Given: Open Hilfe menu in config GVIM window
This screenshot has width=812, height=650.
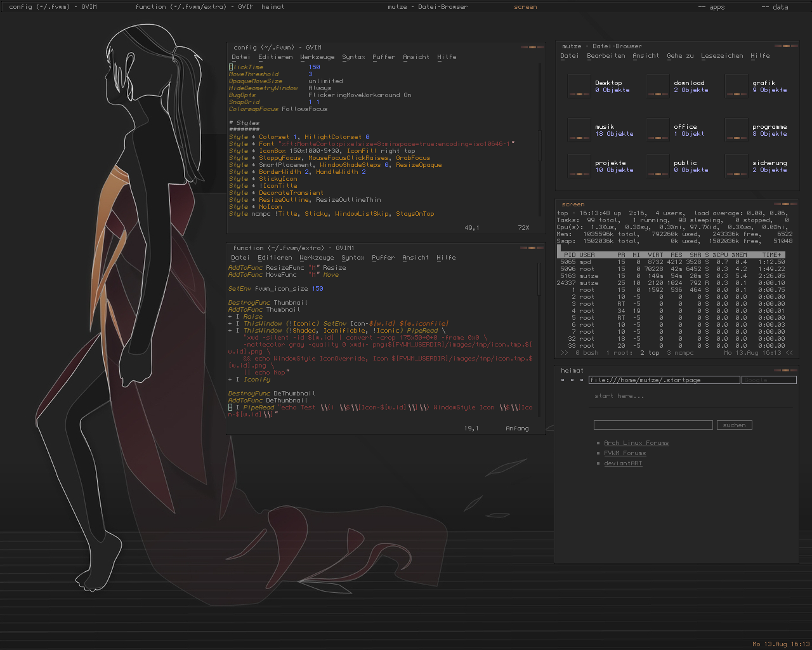Looking at the screenshot, I should tap(447, 57).
